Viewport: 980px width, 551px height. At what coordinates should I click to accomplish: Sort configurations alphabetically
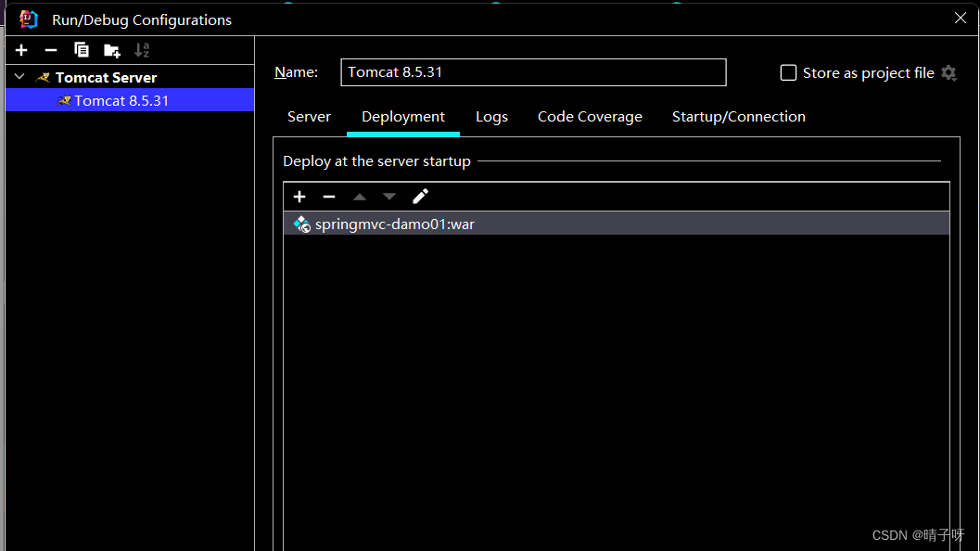[x=142, y=50]
